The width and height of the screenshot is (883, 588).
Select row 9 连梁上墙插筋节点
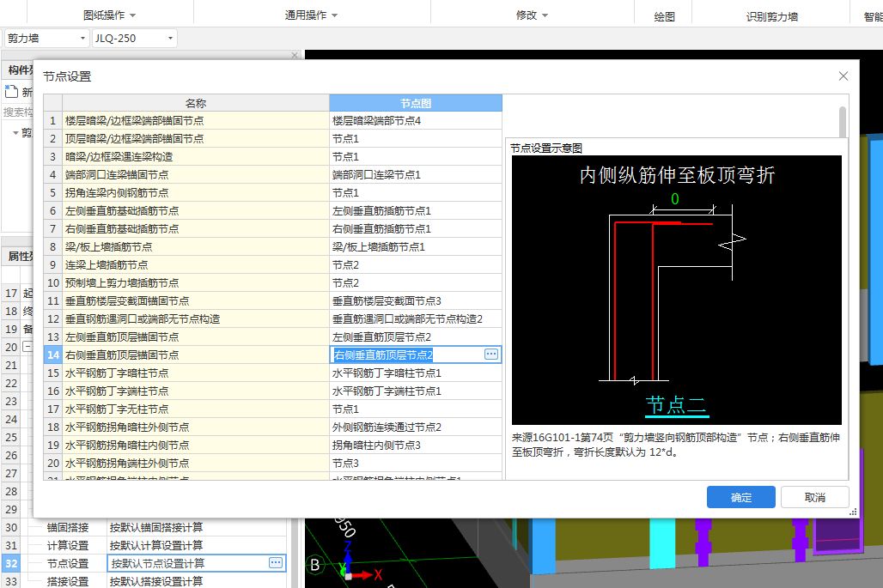(x=195, y=264)
